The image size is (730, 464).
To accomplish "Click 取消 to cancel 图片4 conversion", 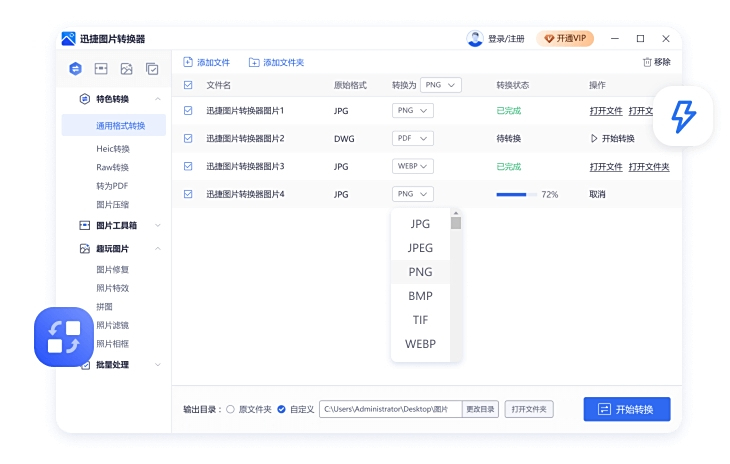I will click(597, 194).
